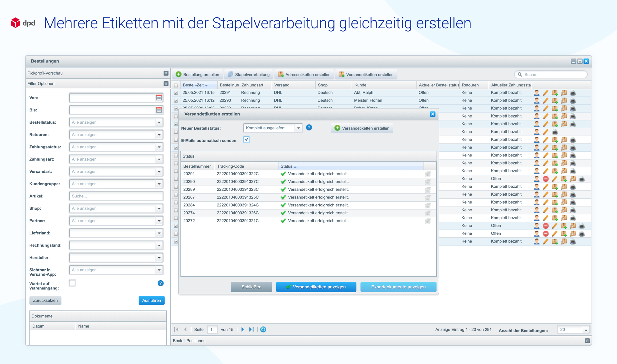Open Zahlungsstatus filter dropdown
617x364 pixels.
159,147
